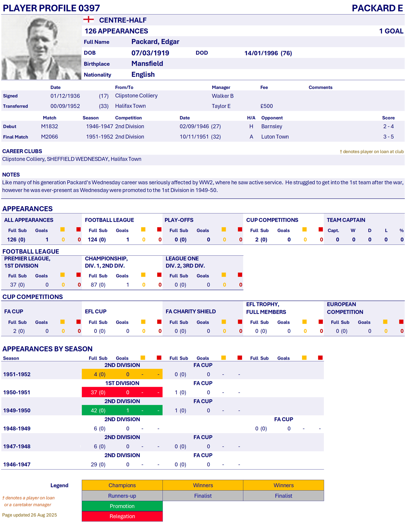Click yellow card icon under FA Cup section

click(x=62, y=322)
